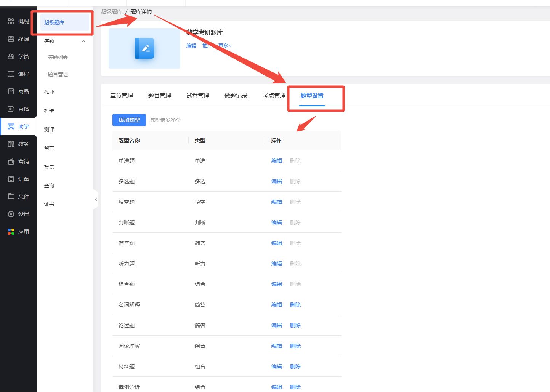Click the 概况 overview icon in sidebar

pos(11,21)
